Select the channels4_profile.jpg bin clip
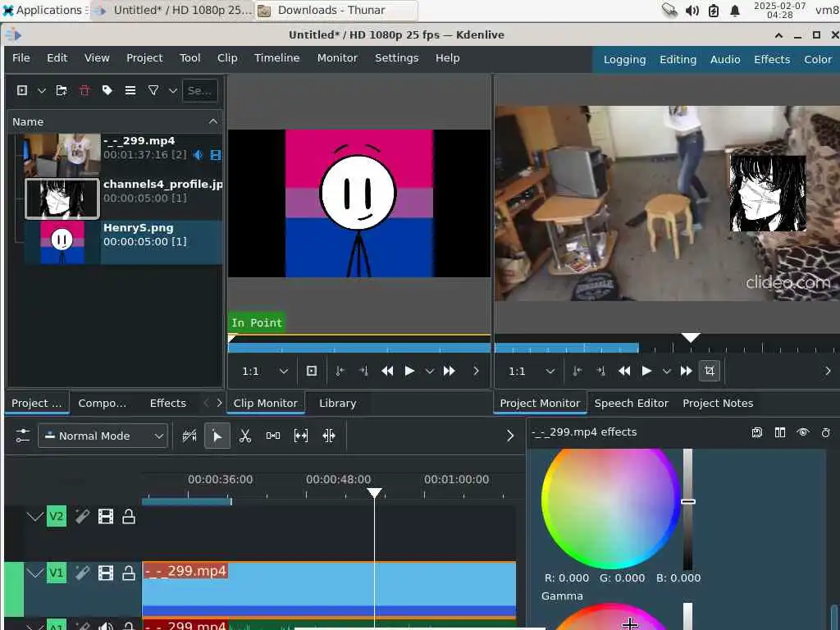The width and height of the screenshot is (840, 630). pyautogui.click(x=123, y=199)
